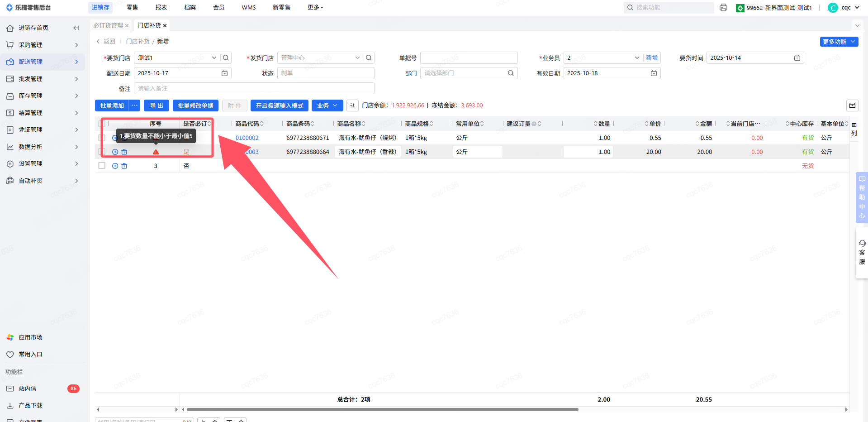Close the 必订货管理 tab
Viewport: 868px width, 422px height.
(127, 26)
